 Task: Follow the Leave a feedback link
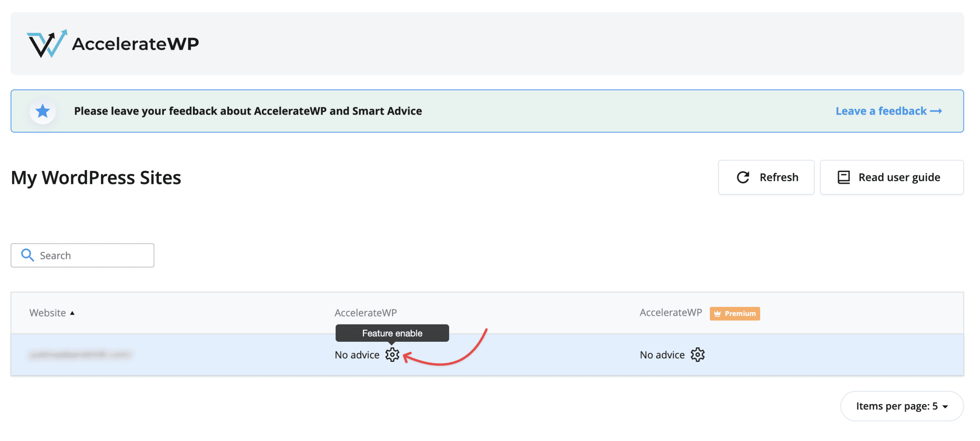888,111
